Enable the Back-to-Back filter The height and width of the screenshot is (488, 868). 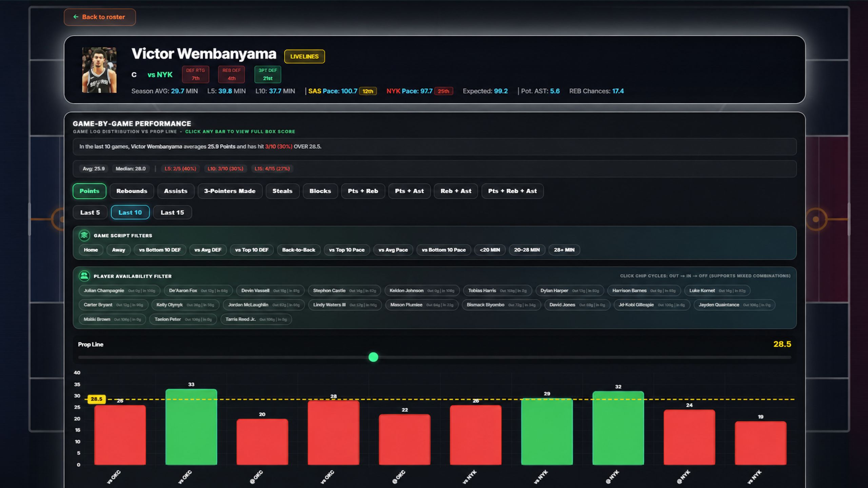[x=299, y=250]
